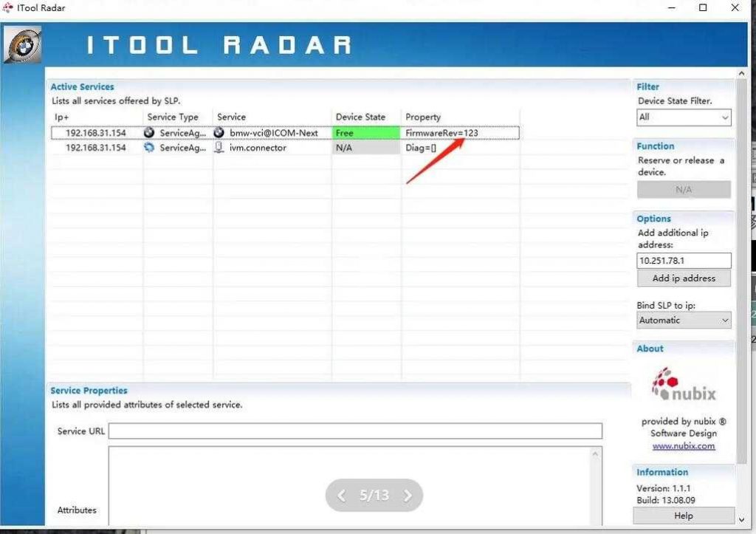
Task: Click the additional ip address input field
Action: click(x=684, y=261)
